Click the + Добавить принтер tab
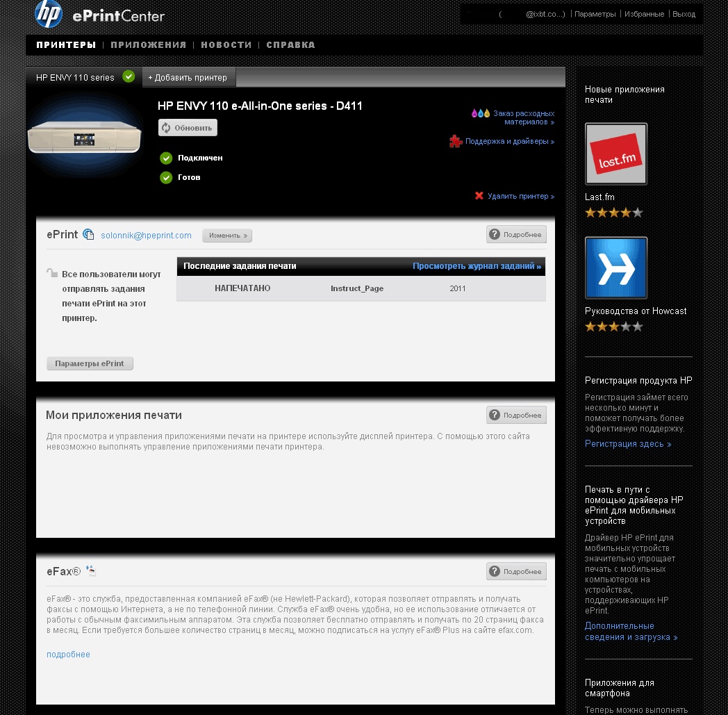Screen dimensions: 728x715 point(189,77)
